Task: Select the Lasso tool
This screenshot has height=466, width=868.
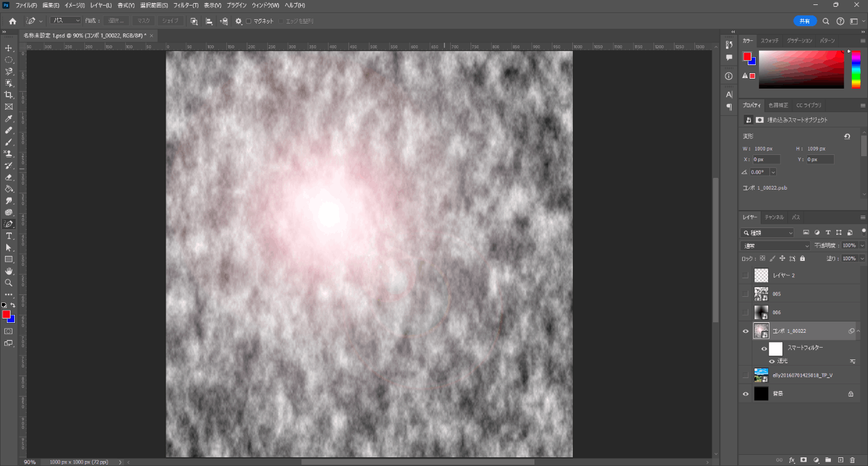Action: pos(9,71)
